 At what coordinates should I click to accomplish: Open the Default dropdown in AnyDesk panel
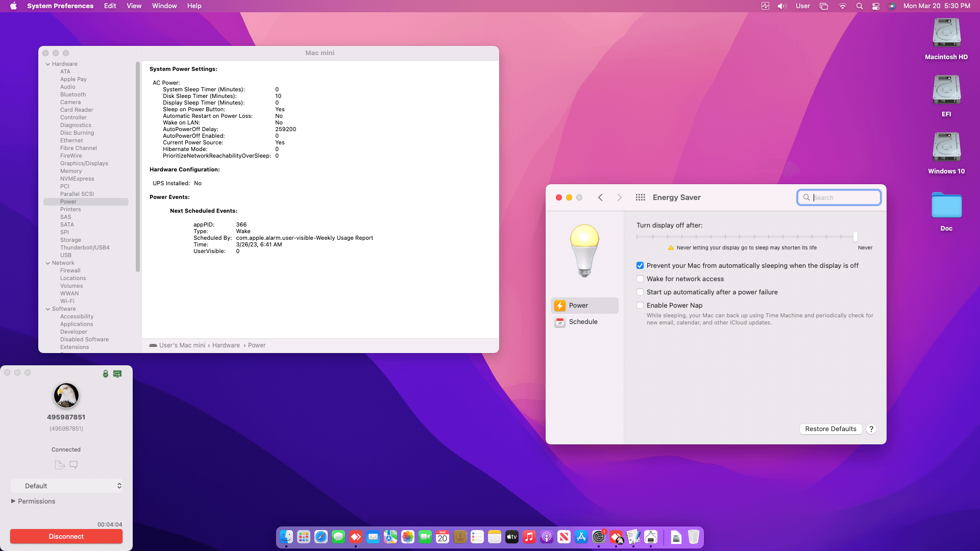point(66,486)
